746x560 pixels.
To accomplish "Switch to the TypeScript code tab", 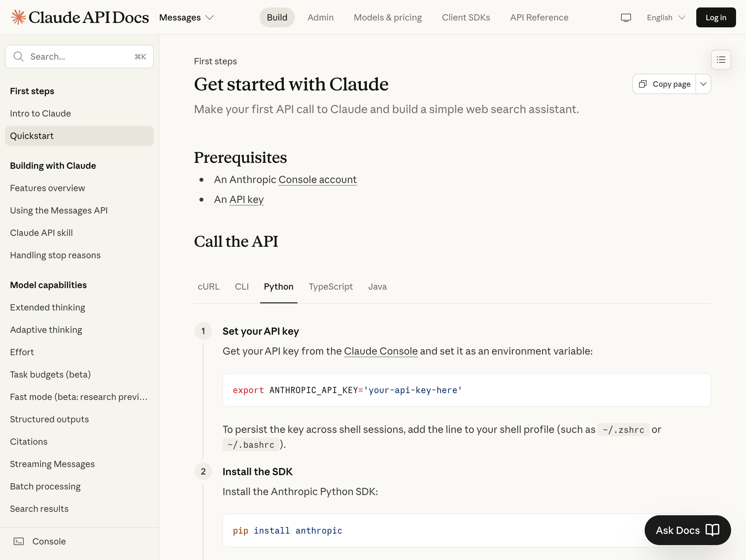I will (330, 287).
